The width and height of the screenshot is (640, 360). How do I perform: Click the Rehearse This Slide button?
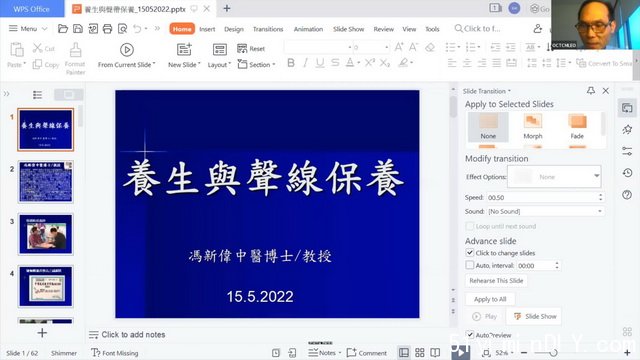tap(496, 281)
